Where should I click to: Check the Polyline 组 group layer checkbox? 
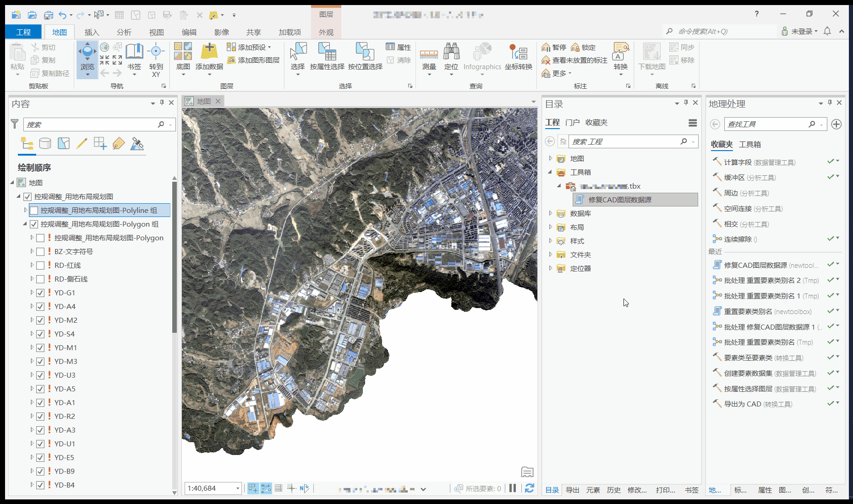click(x=34, y=210)
